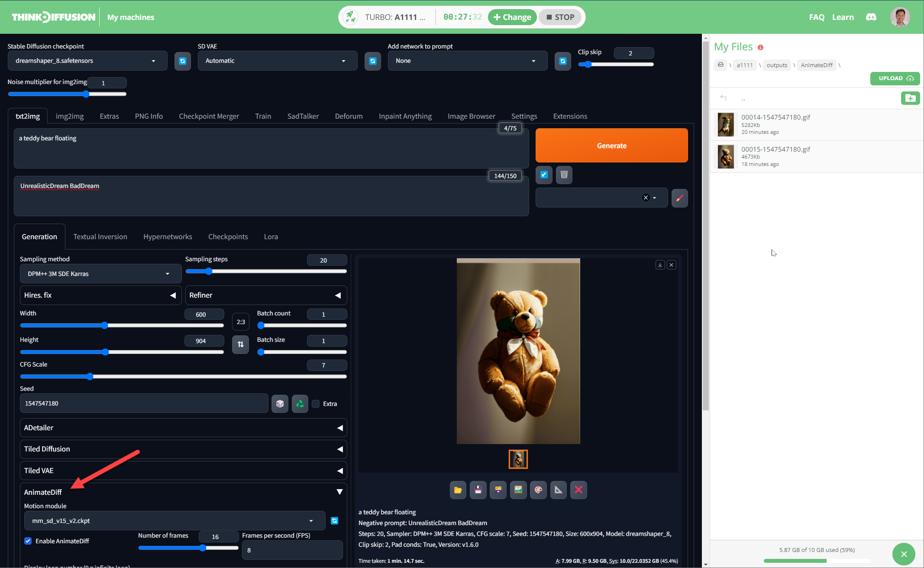Click the CFG Scale slider handle

coord(90,377)
